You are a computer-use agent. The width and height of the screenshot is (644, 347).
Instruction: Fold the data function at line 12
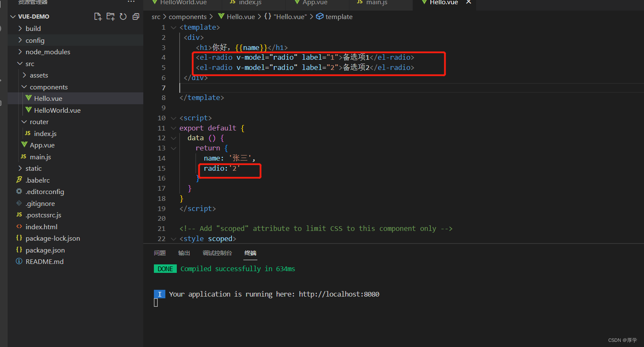(173, 138)
